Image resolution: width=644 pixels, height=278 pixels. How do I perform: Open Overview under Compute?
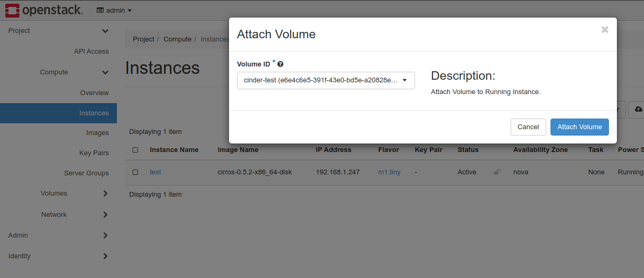(x=95, y=93)
